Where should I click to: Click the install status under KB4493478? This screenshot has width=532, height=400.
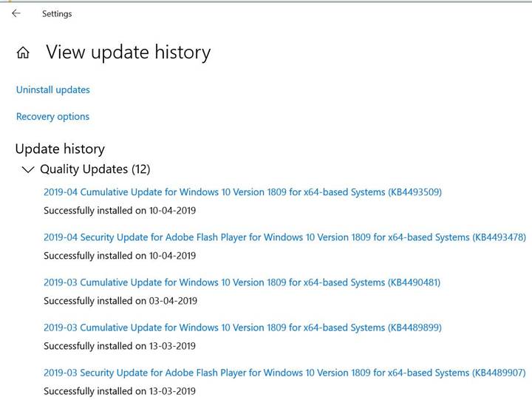point(120,256)
